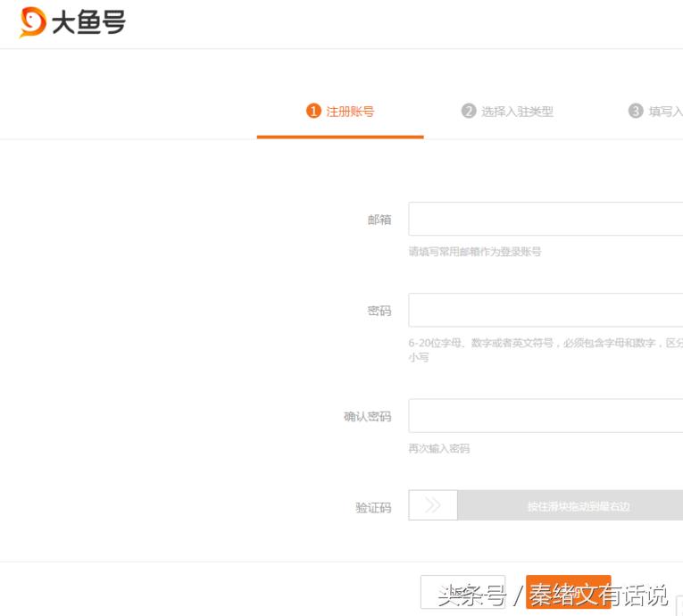Click into the 密码 password field
This screenshot has height=616, width=683.
[x=546, y=310]
